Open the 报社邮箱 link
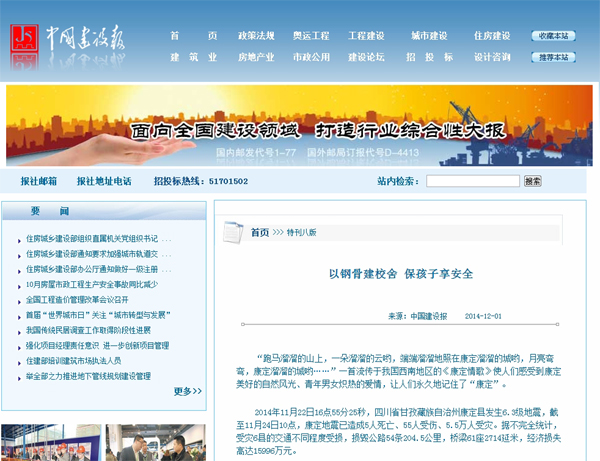Screen dimensions: 600x461 tap(39, 181)
